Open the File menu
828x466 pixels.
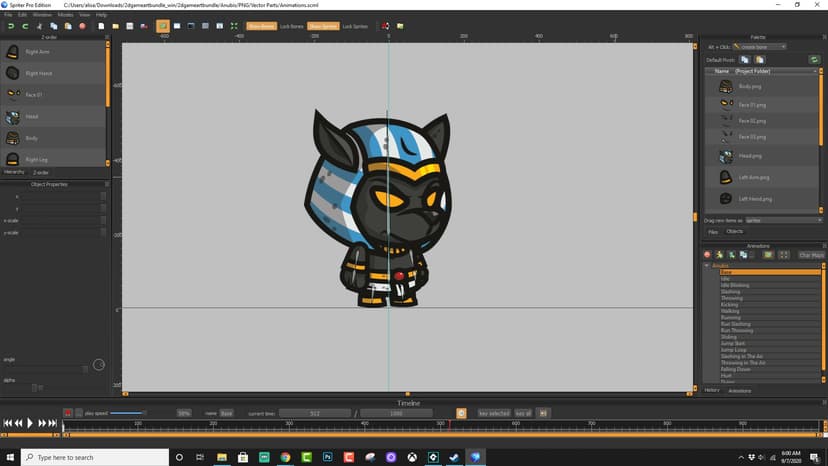(x=8, y=15)
